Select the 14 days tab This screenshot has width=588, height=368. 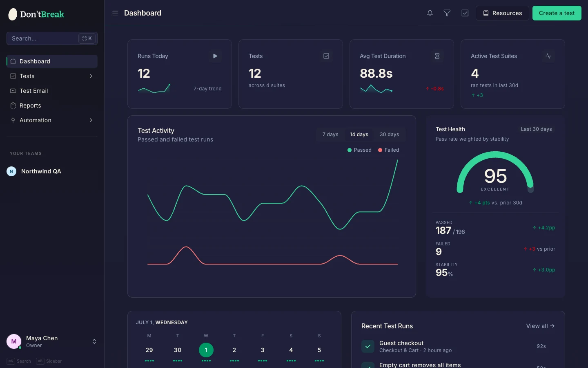pos(359,135)
